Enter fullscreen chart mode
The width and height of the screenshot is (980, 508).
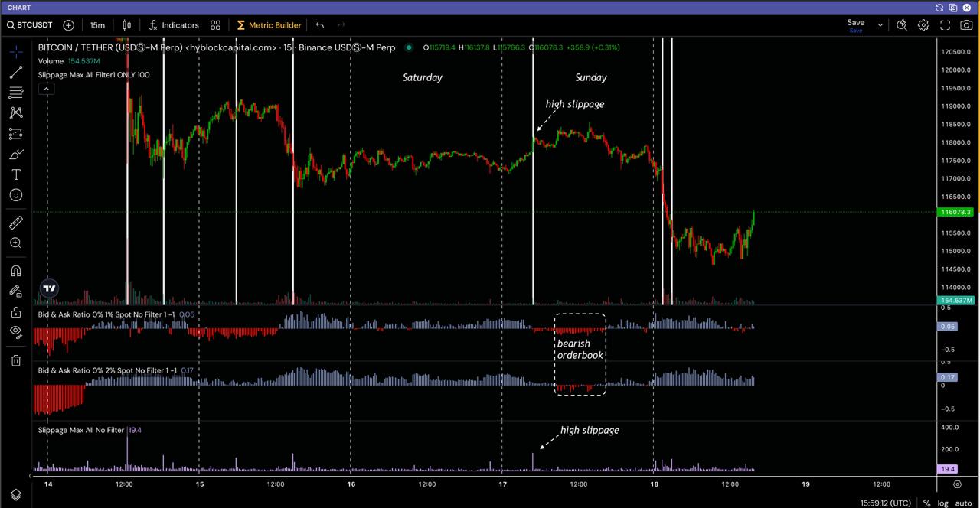[x=945, y=25]
